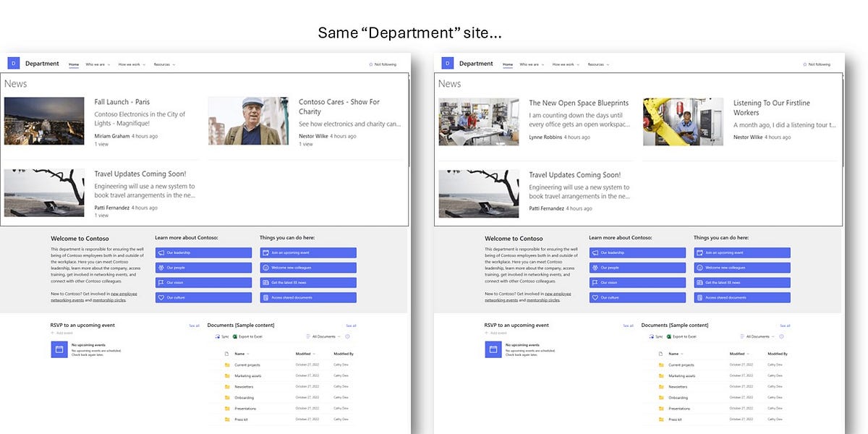Click the calendar icon under 'No upcoming events'
The height and width of the screenshot is (434, 868).
point(59,349)
